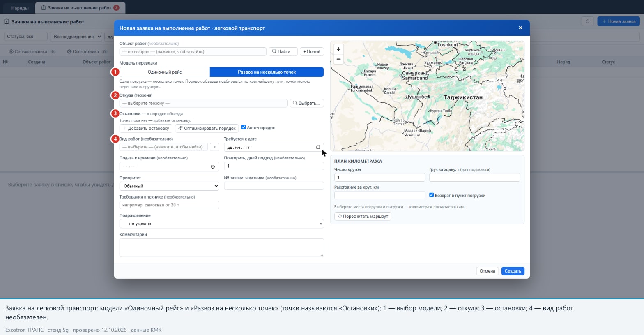Open Приоритет dropdown
The width and height of the screenshot is (644, 335).
point(169,186)
